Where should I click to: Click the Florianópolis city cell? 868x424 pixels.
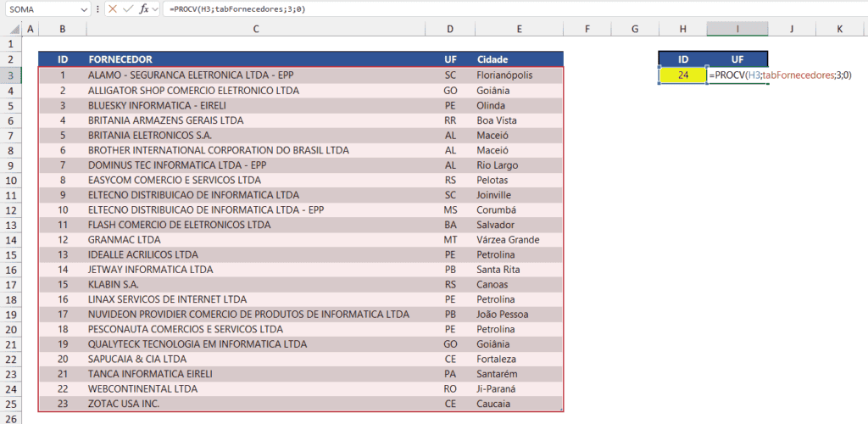coord(518,75)
